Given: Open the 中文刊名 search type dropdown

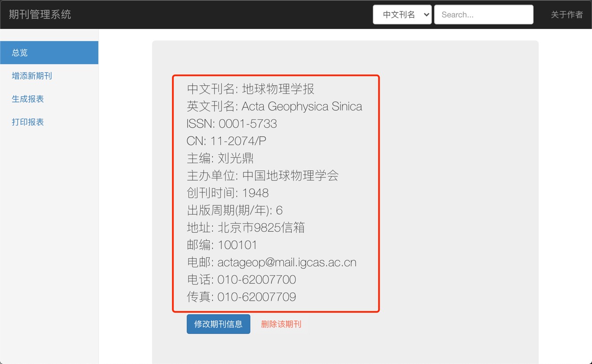Looking at the screenshot, I should (x=402, y=15).
